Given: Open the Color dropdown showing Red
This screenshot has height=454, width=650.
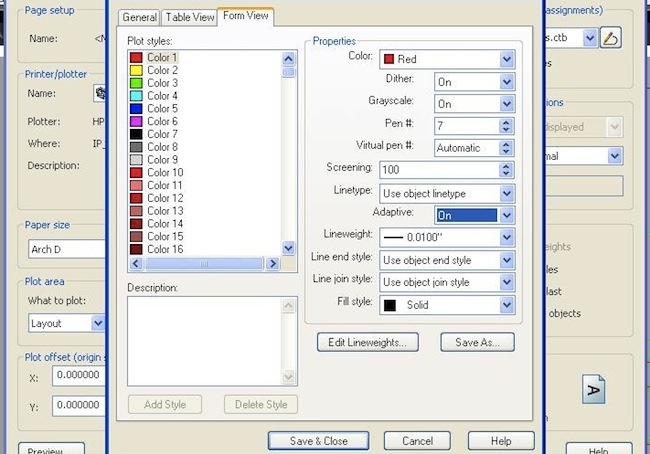Looking at the screenshot, I should click(507, 60).
